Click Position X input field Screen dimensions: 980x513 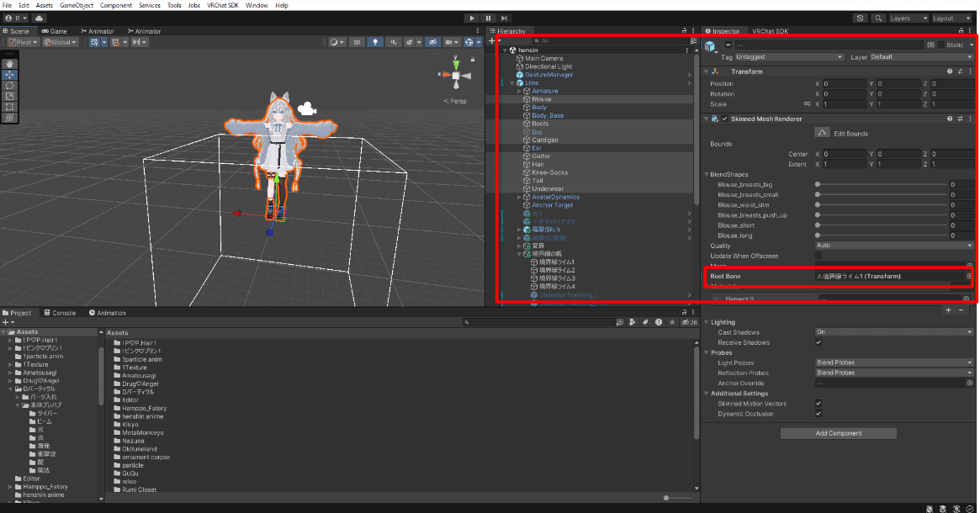[x=844, y=84]
